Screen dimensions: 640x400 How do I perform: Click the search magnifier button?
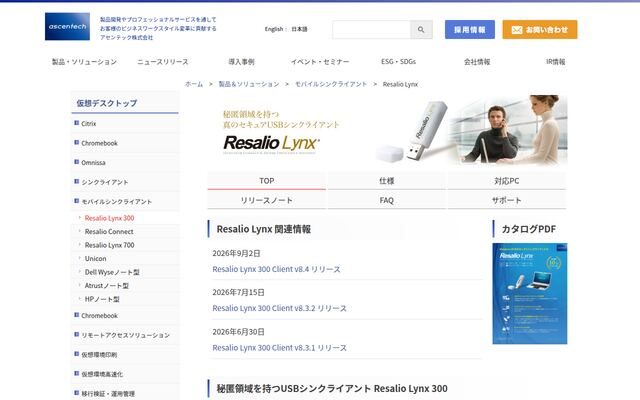(421, 29)
